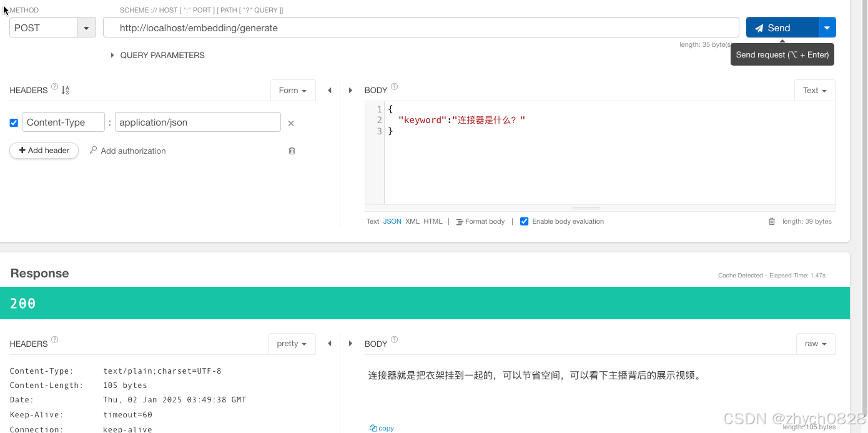This screenshot has width=868, height=433.
Task: Send the POST request
Action: (782, 27)
